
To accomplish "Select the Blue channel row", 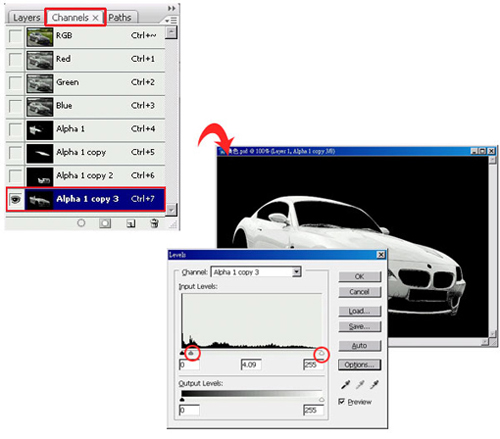I will click(85, 106).
